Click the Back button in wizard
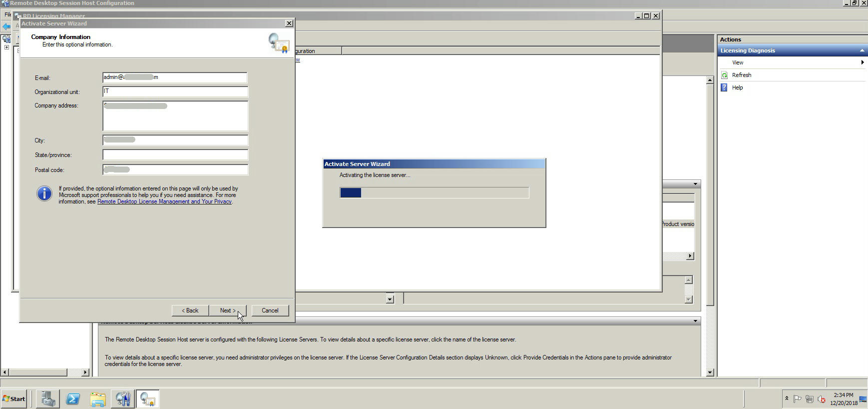 pos(190,310)
